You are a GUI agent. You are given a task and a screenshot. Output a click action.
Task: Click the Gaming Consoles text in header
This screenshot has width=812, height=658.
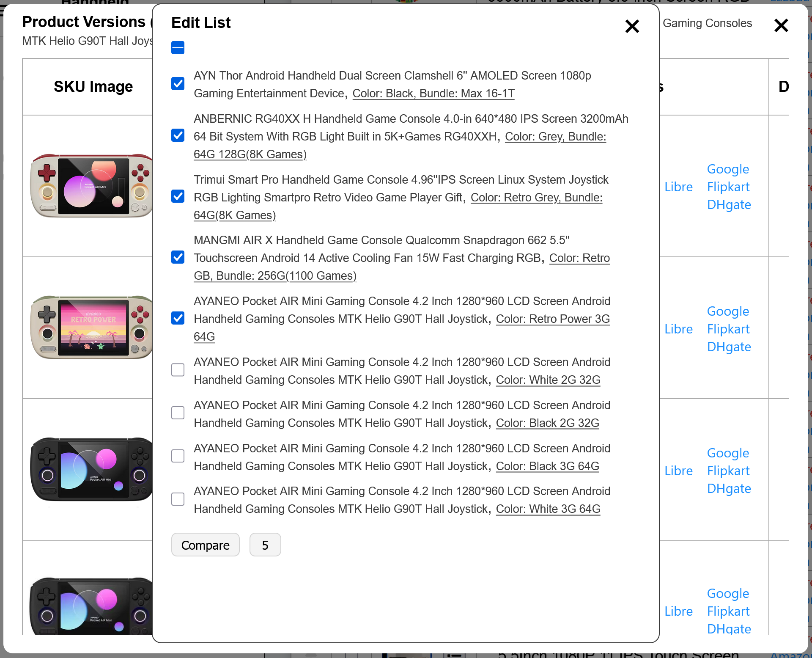pyautogui.click(x=707, y=23)
